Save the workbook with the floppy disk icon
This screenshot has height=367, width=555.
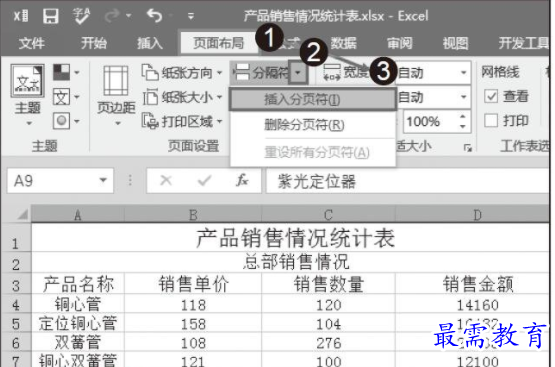[51, 16]
